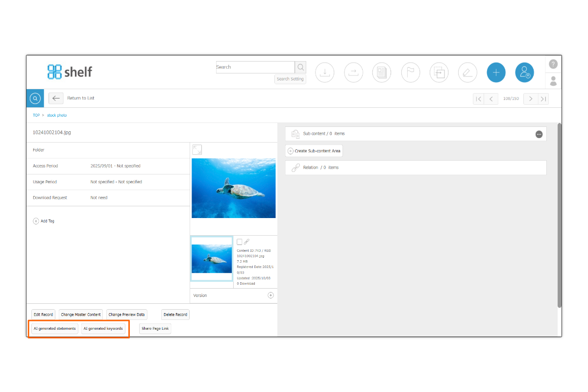Click the AI generated keywords button
The height and width of the screenshot is (392, 588).
click(103, 328)
